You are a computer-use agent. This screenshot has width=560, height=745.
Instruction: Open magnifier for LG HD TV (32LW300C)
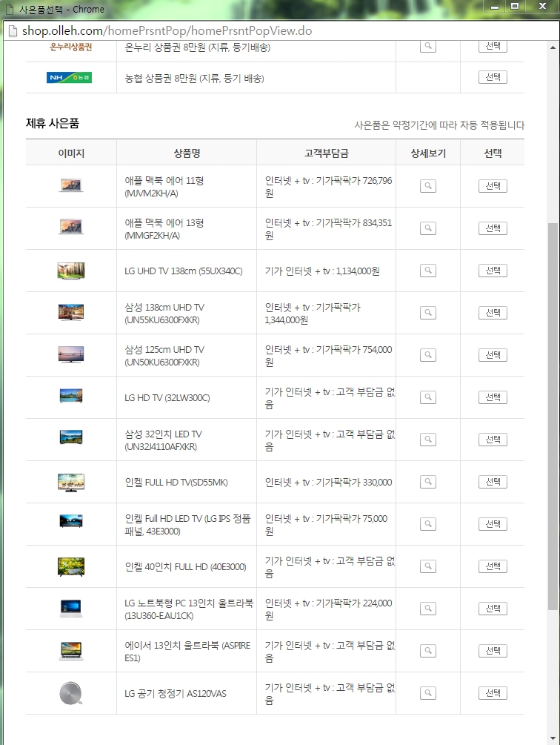point(427,397)
